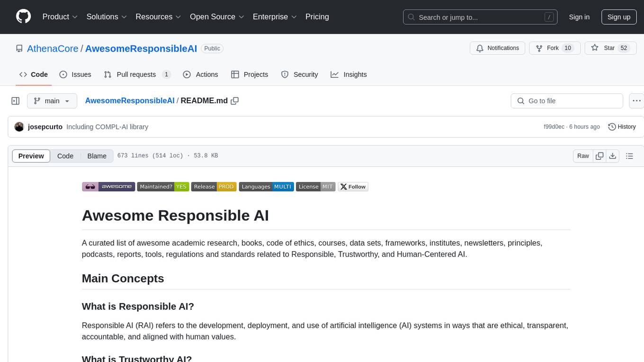View the file History
The height and width of the screenshot is (362, 644).
pyautogui.click(x=622, y=127)
